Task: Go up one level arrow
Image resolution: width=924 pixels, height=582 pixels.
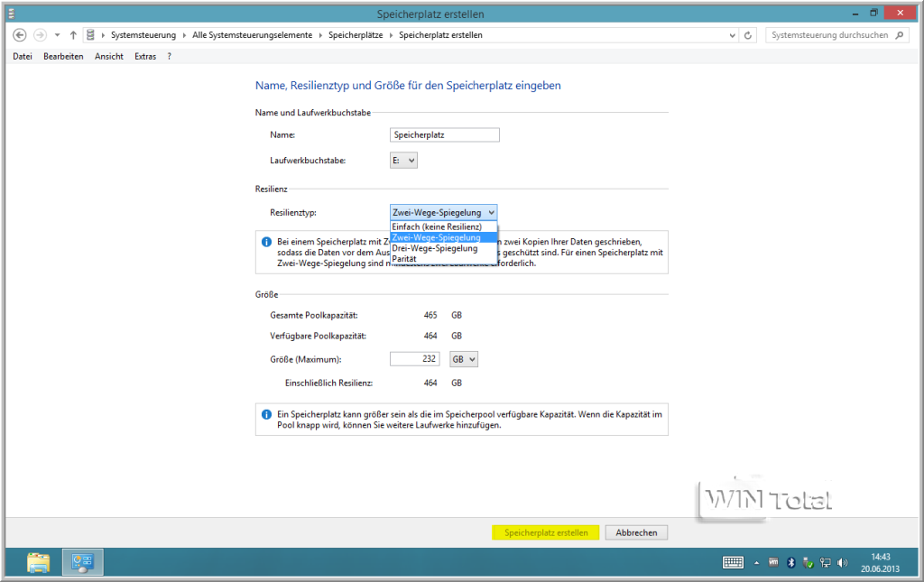Action: (73, 35)
